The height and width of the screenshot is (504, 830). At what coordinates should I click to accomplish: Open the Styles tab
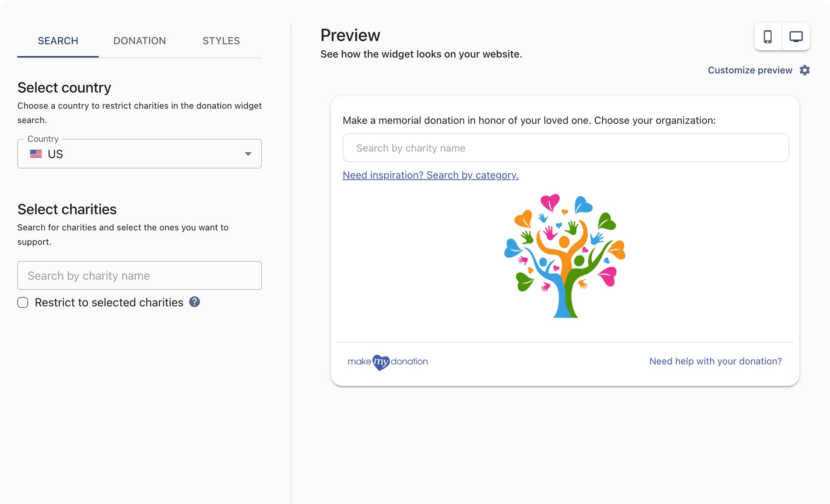(x=221, y=41)
